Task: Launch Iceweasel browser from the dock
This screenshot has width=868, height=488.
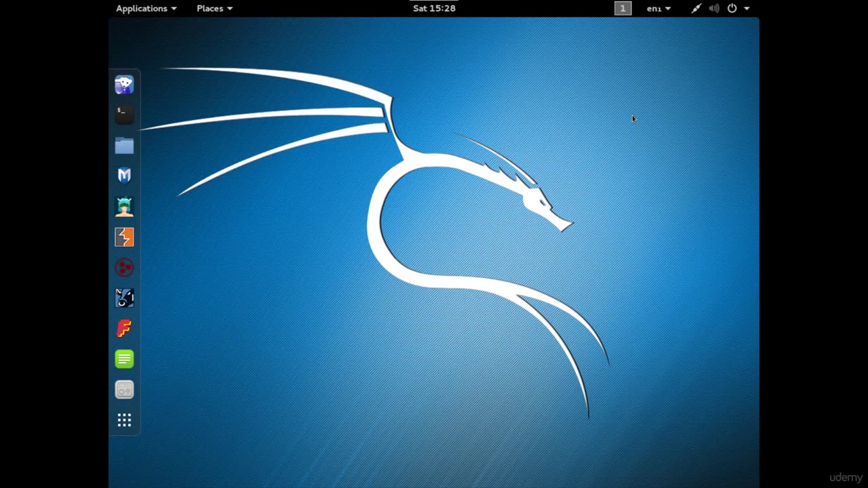Action: pos(124,85)
